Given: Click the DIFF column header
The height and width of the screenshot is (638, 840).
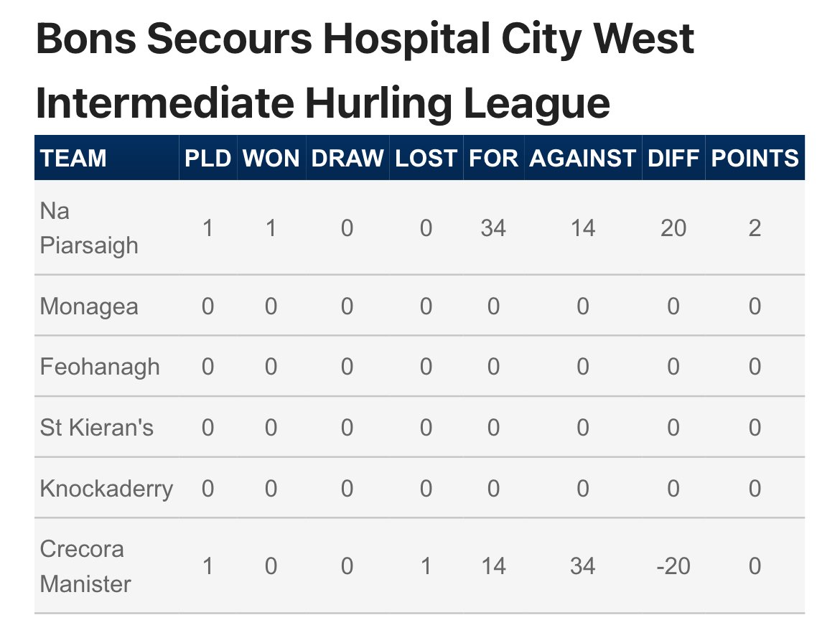Looking at the screenshot, I should tap(673, 159).
